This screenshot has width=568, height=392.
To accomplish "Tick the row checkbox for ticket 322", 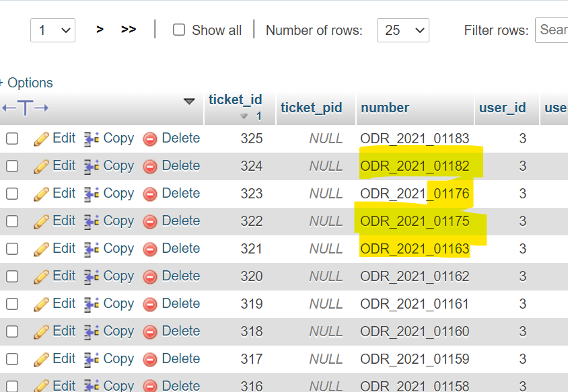I will pos(12,221).
